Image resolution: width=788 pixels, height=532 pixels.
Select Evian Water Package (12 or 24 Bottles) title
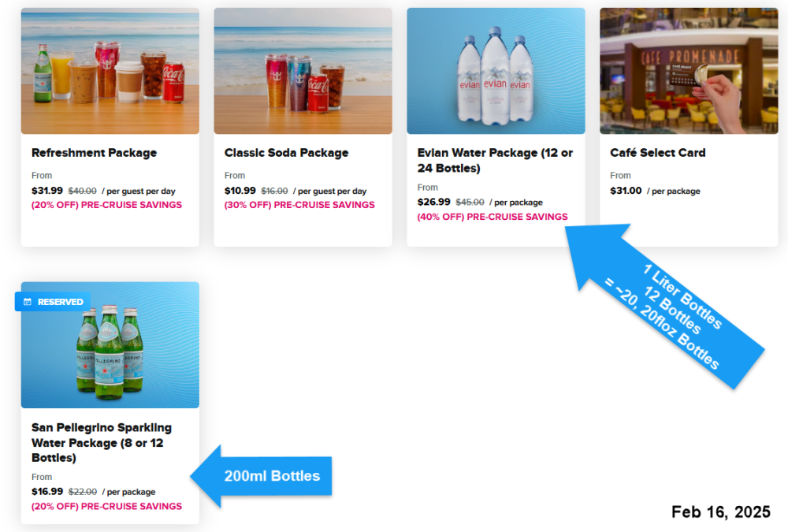(495, 161)
